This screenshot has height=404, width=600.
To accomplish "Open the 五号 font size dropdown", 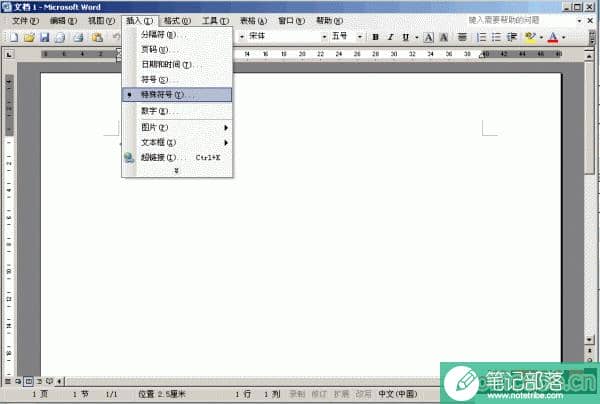I will tap(360, 37).
